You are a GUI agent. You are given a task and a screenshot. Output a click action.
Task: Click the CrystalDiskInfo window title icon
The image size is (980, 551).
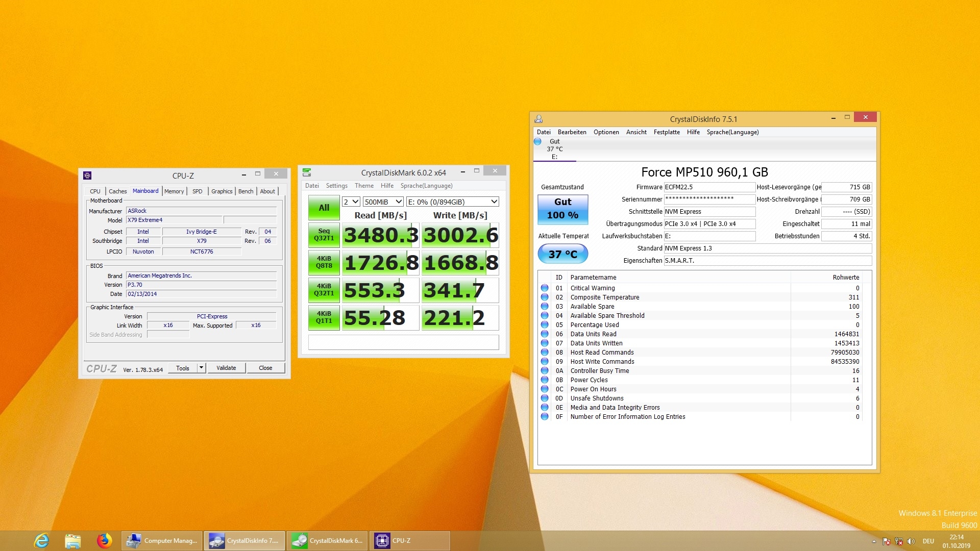point(538,119)
